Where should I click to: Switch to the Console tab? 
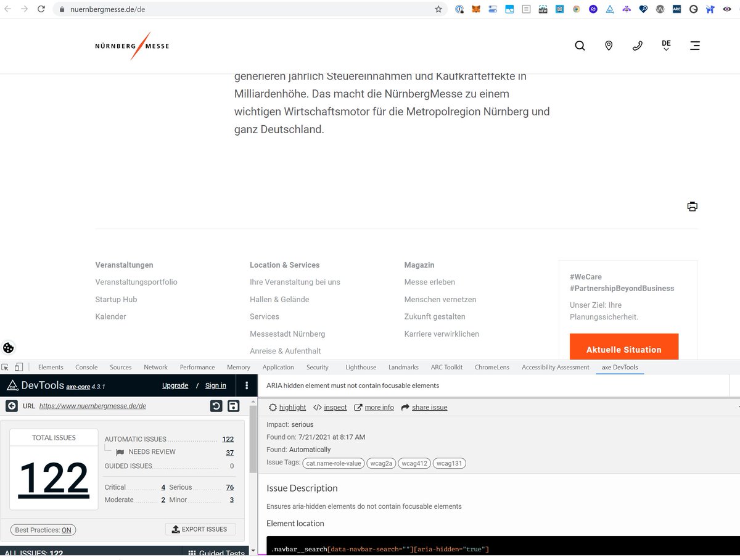coord(86,367)
